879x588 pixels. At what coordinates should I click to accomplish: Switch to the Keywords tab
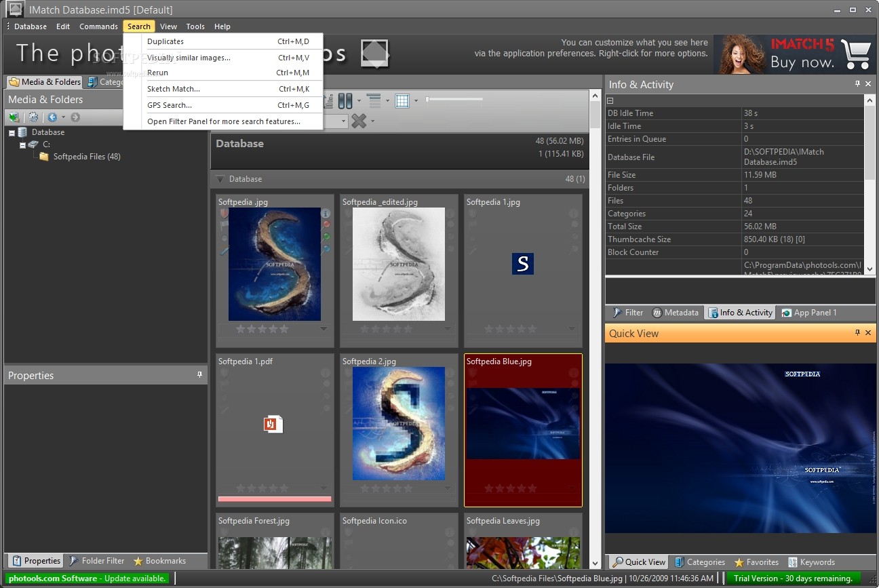(811, 562)
